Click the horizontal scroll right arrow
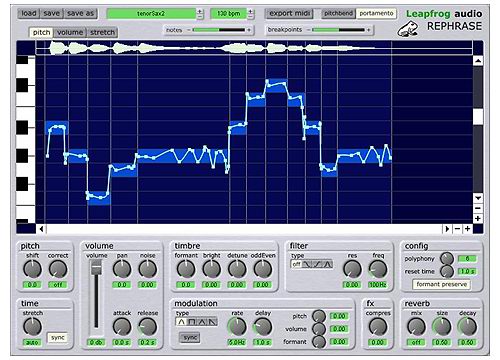500x360 pixels. 447,229
